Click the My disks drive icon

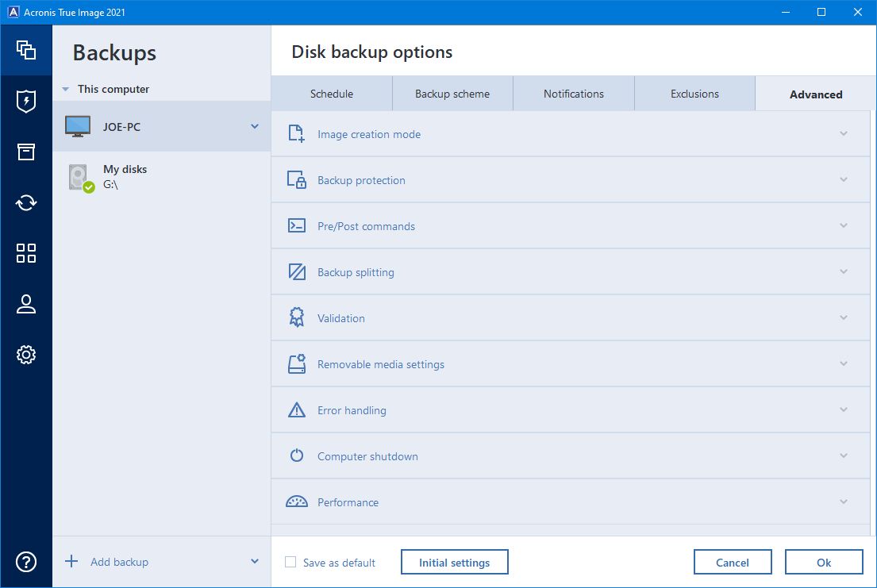click(81, 178)
